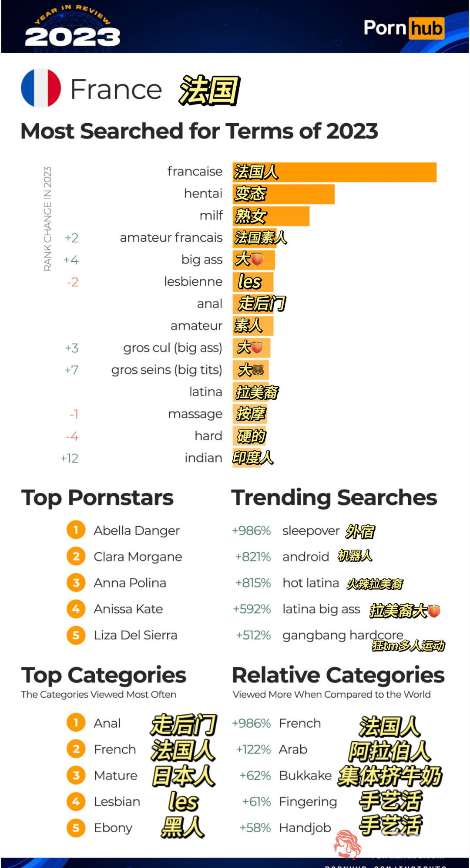Click the France flag icon
The height and width of the screenshot is (868, 470).
click(41, 88)
